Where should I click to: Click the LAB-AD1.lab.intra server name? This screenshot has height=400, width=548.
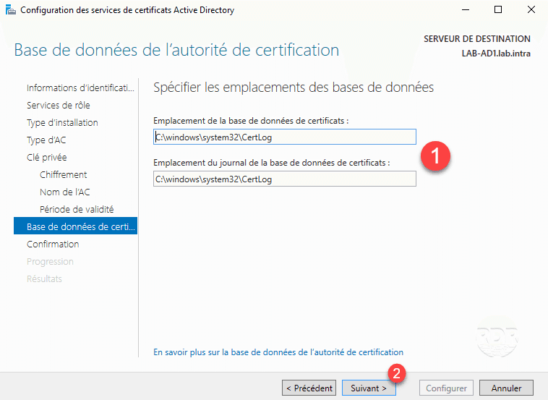(x=496, y=53)
